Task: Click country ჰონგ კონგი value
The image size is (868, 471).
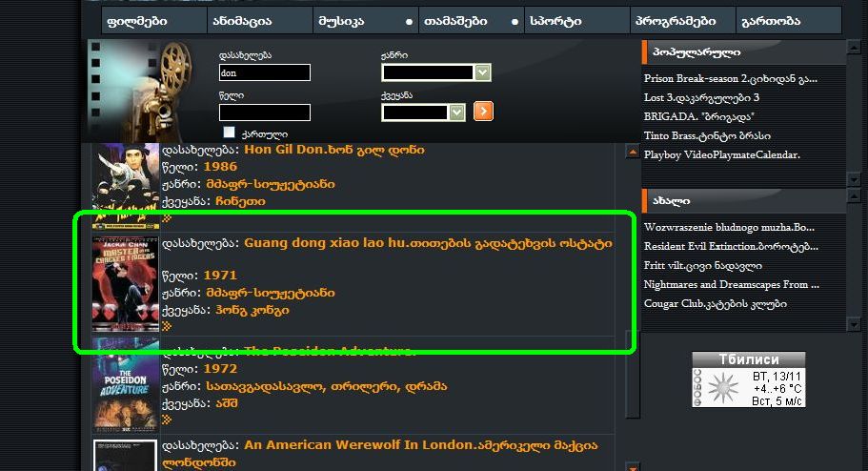Action: coord(252,310)
